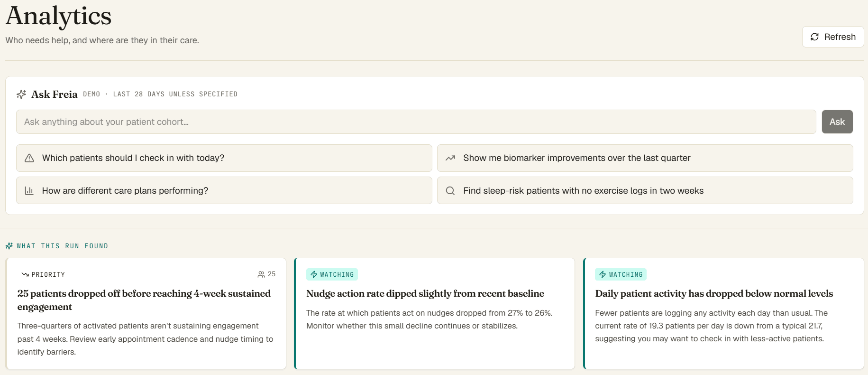Viewport: 868px width, 375px height.
Task: Click the trending-up arrow icon
Action: [x=450, y=158]
